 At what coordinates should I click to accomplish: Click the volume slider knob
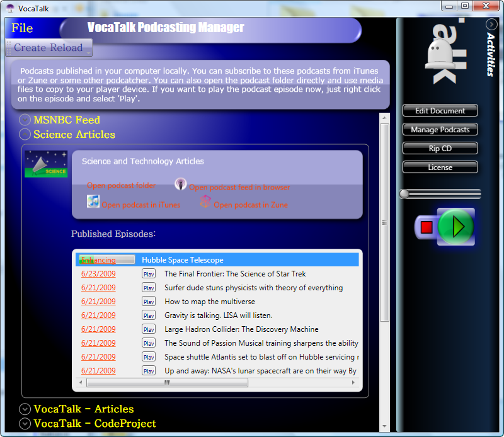[x=404, y=194]
